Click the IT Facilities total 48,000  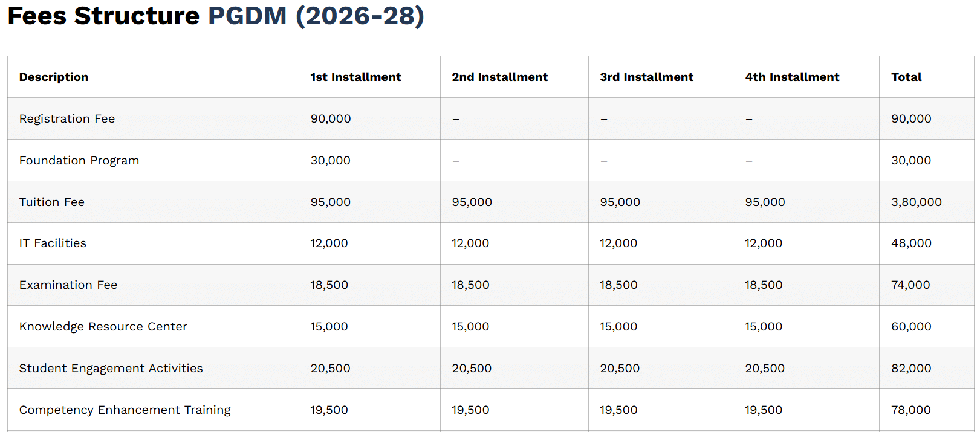(911, 243)
